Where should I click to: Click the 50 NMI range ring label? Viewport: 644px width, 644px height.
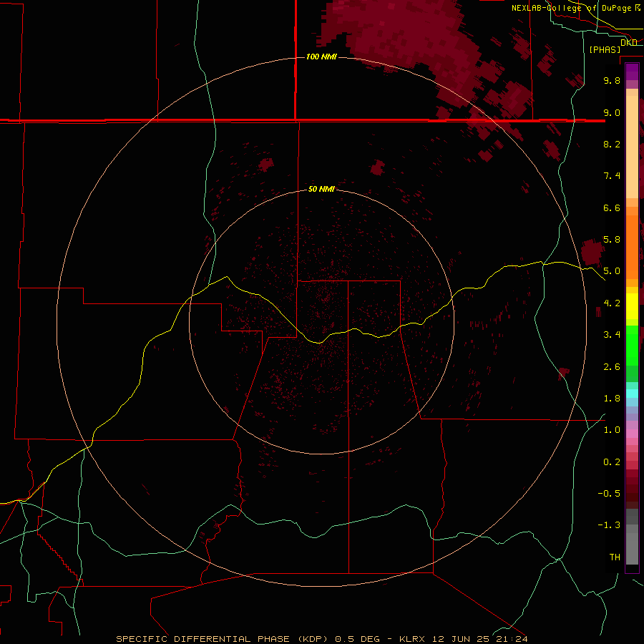[321, 189]
